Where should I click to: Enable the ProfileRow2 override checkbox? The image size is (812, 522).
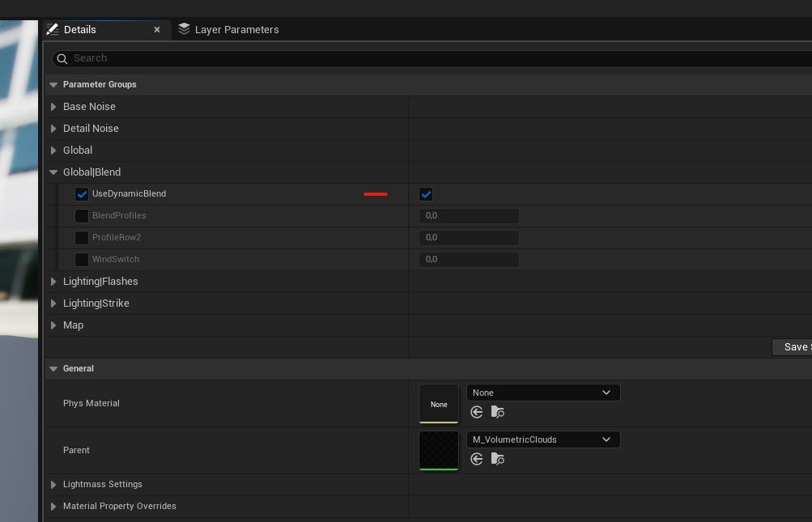(81, 238)
